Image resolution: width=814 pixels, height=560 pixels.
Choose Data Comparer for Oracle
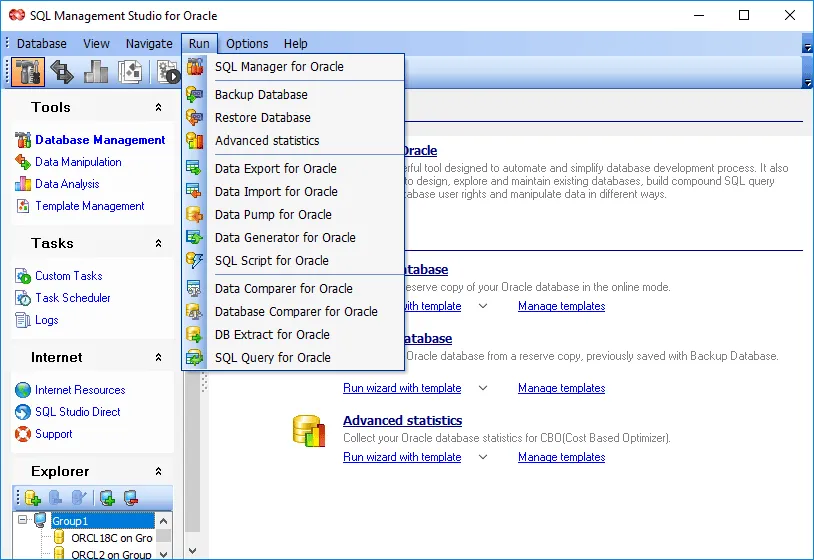tap(293, 288)
